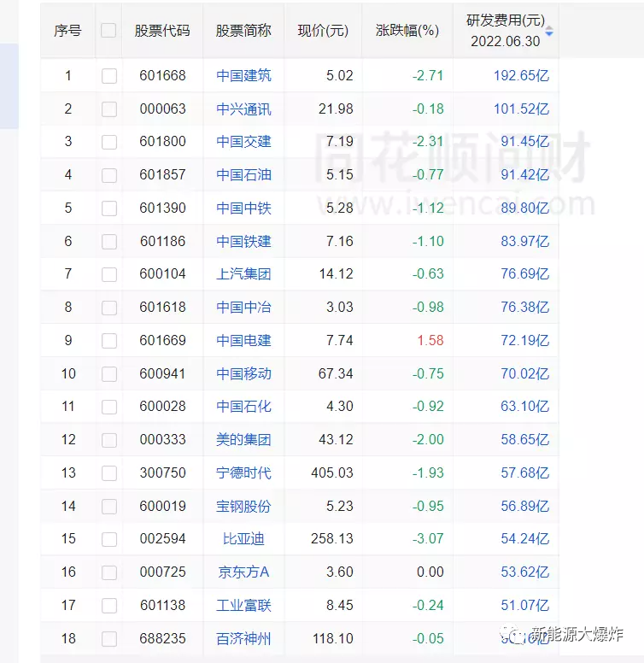The image size is (644, 663).
Task: Click stock code 601668
Action: click(x=162, y=76)
